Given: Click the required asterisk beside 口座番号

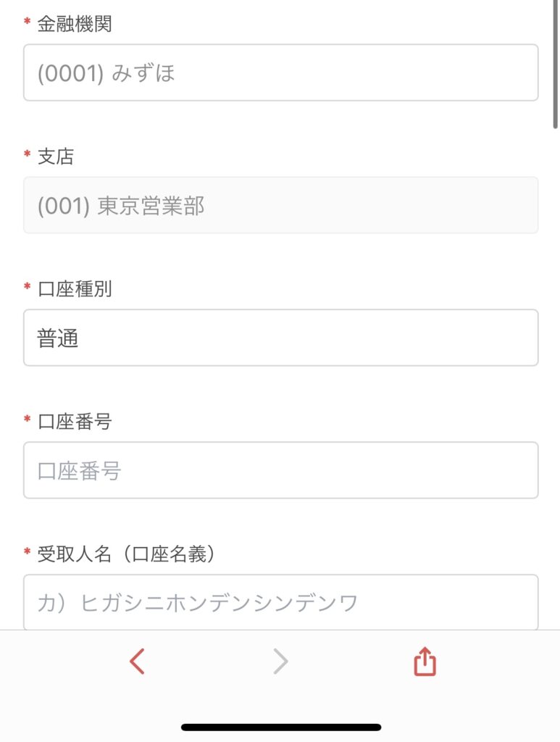Looking at the screenshot, I should 28,418.
